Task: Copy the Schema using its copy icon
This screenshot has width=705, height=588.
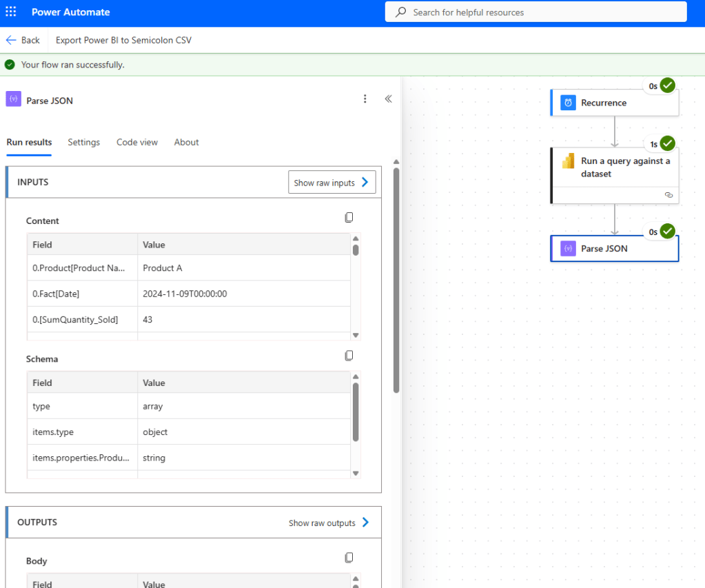Action: [349, 355]
